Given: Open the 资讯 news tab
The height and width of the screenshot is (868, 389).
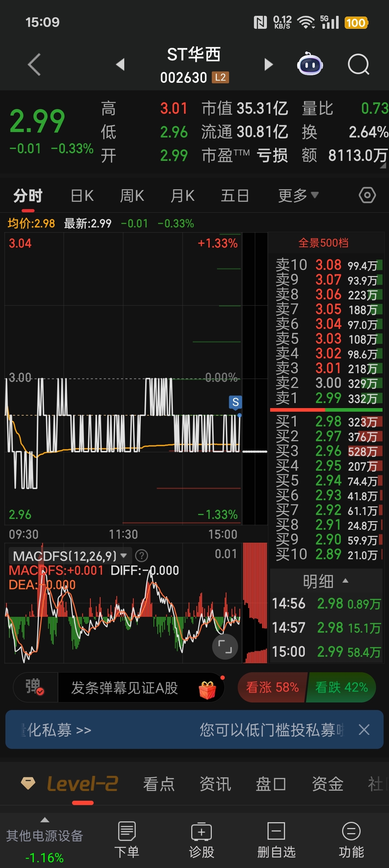Looking at the screenshot, I should tap(215, 784).
